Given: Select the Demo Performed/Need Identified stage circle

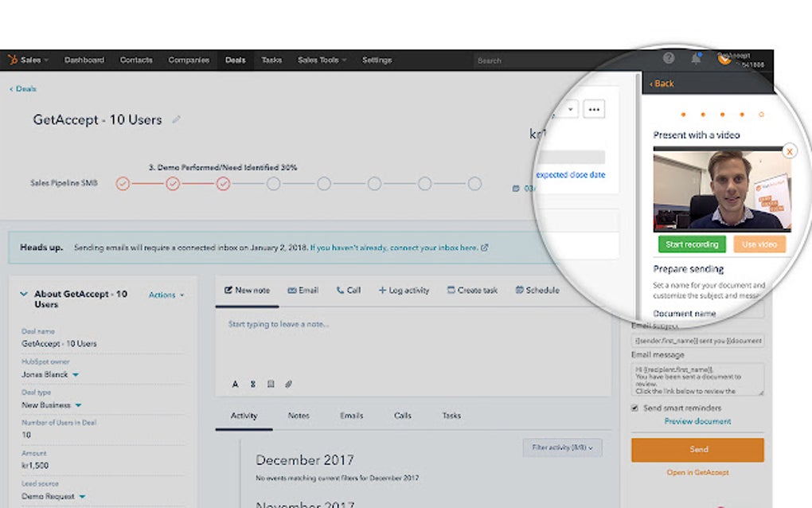Looking at the screenshot, I should pos(223,184).
